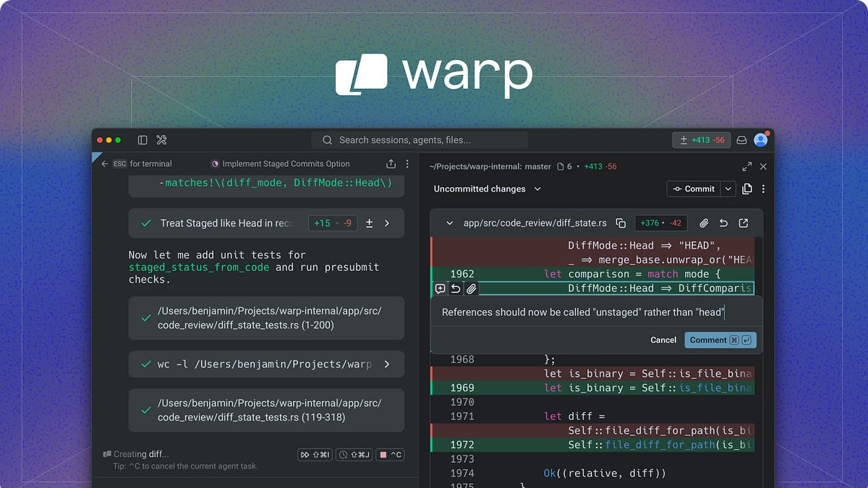Click the let diff = code line
This screenshot has width=868, height=488.
coord(573,416)
